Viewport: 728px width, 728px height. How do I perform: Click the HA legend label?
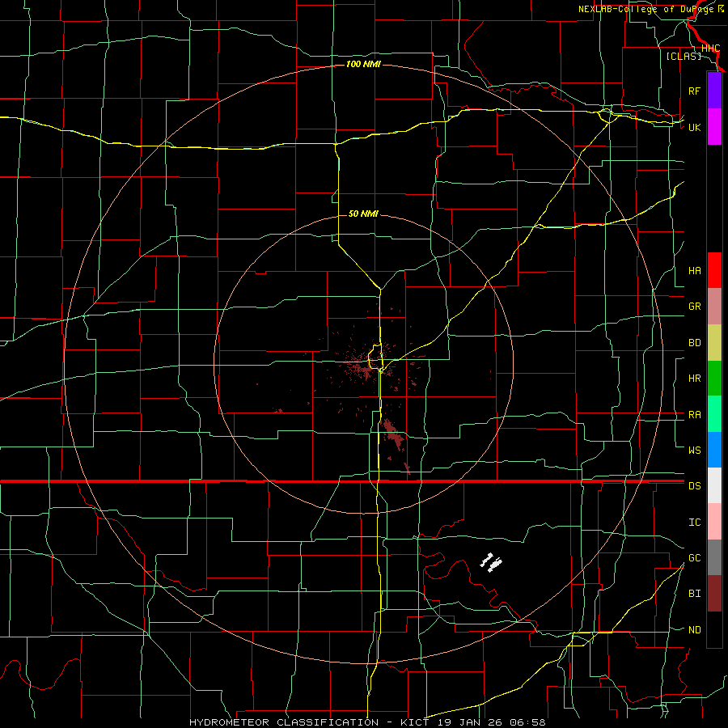click(694, 271)
